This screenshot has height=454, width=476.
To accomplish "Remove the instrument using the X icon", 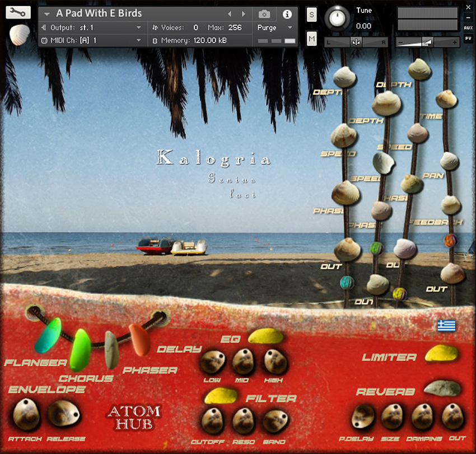I will coord(468,8).
